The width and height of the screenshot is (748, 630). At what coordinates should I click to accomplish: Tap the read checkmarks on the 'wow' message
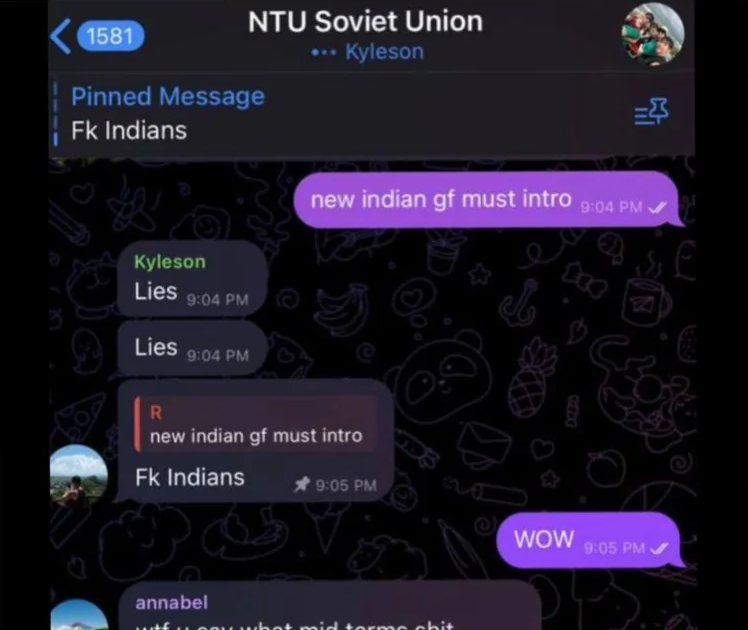pos(659,548)
